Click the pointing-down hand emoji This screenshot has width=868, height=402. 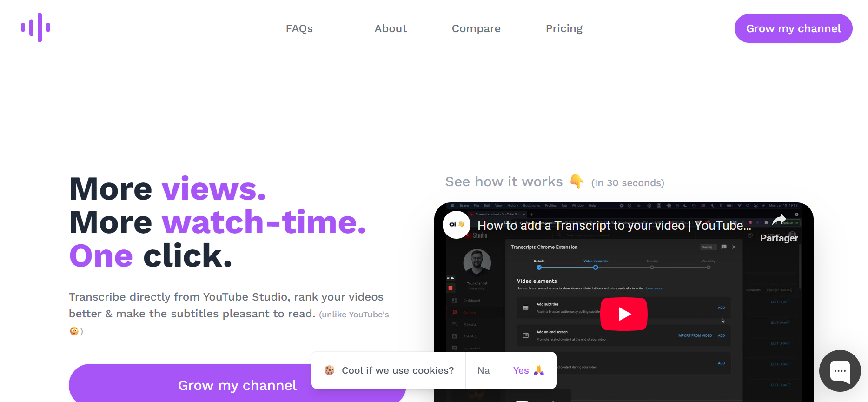click(x=576, y=181)
